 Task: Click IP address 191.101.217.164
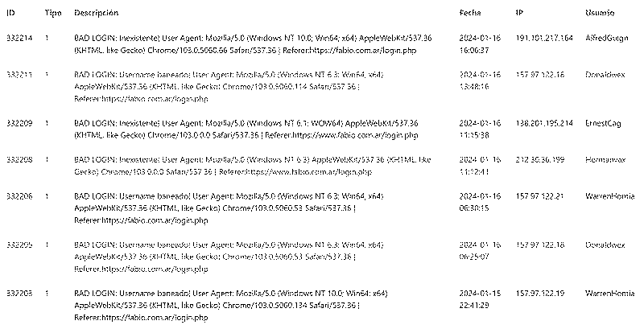tap(544, 38)
